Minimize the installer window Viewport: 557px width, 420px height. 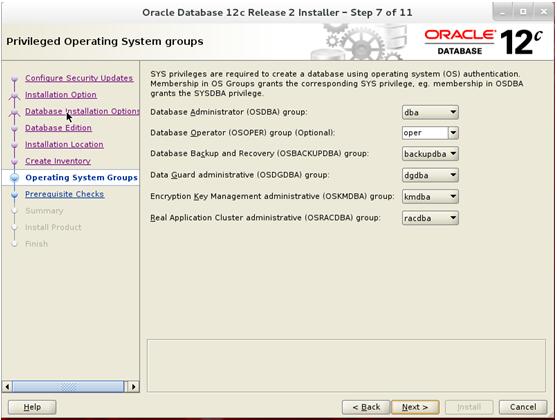pos(502,12)
